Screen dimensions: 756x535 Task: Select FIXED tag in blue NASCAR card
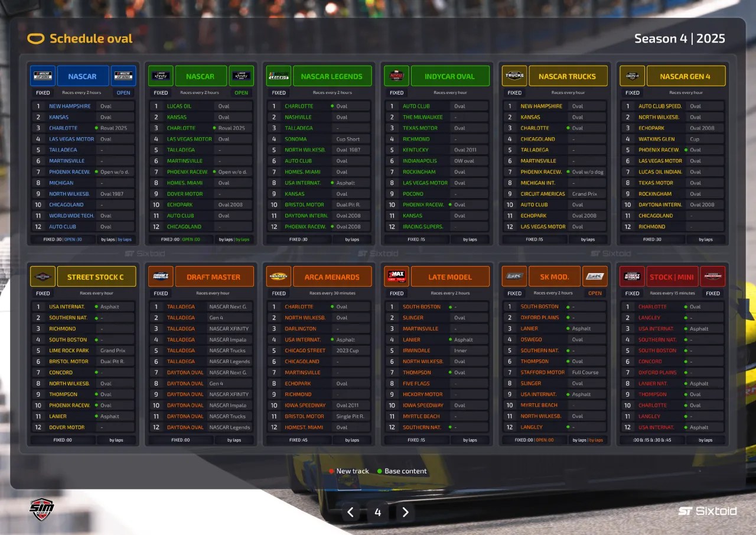pos(43,93)
